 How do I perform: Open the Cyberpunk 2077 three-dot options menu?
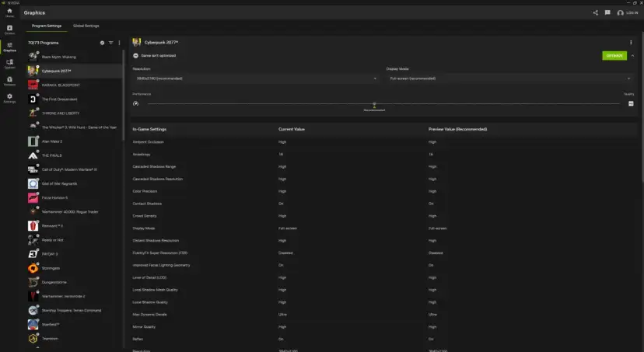631,42
